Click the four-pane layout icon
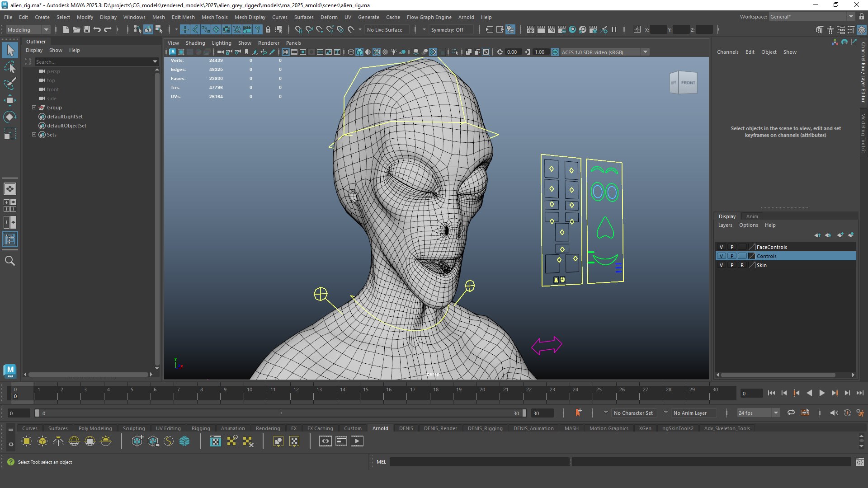The height and width of the screenshot is (488, 868). click(10, 206)
